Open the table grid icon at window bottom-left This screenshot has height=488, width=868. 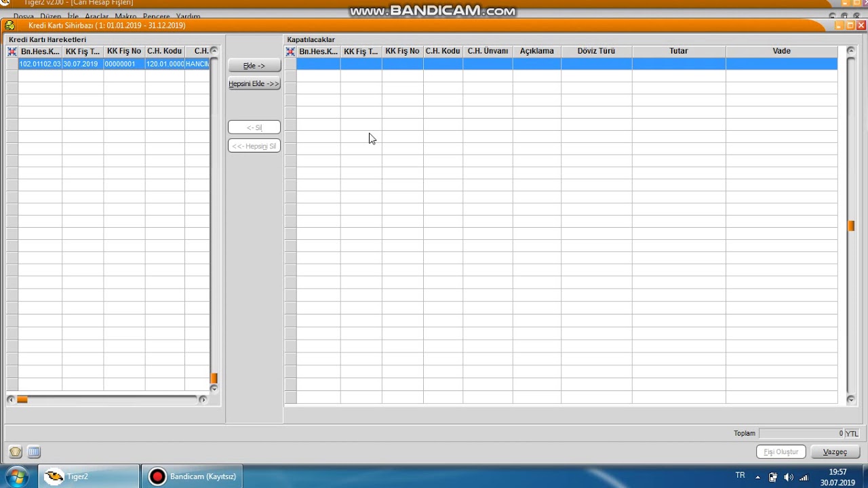34,452
